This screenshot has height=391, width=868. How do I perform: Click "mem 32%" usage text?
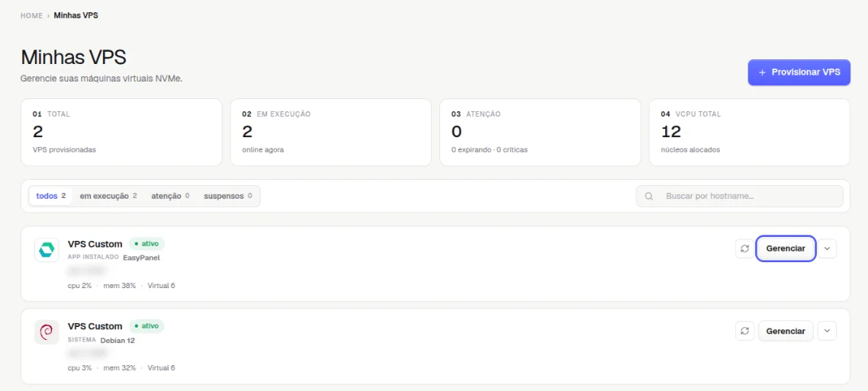[120, 368]
